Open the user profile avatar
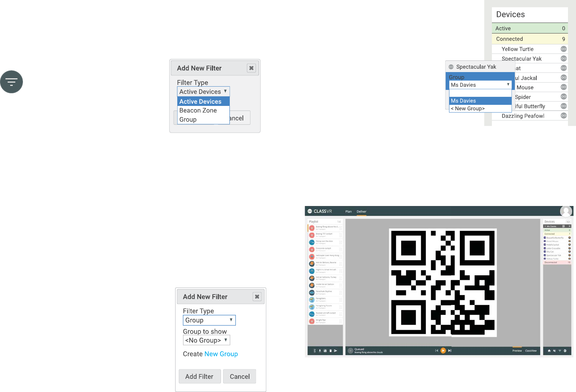 tap(566, 211)
